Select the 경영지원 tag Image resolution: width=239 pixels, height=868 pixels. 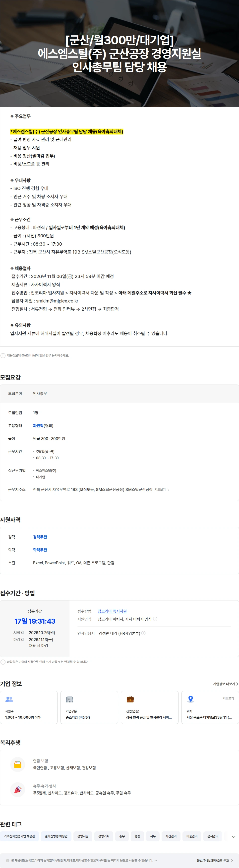pos(83,836)
